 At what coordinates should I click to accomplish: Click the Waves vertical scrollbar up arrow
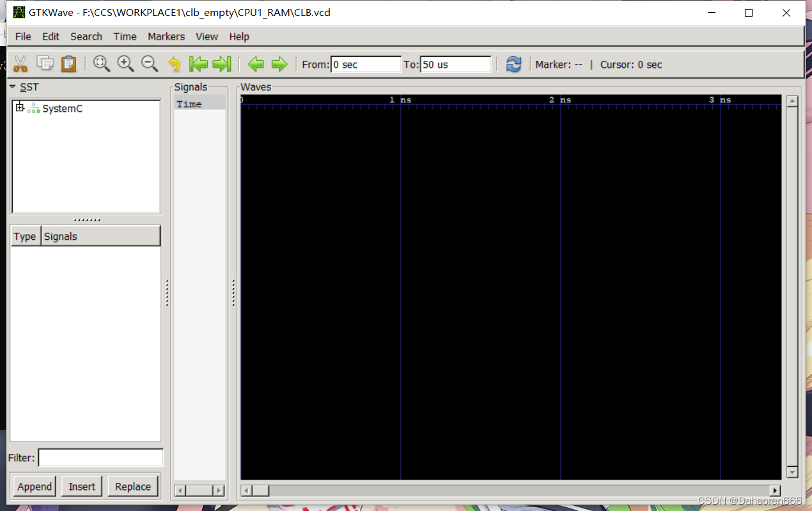pyautogui.click(x=792, y=101)
